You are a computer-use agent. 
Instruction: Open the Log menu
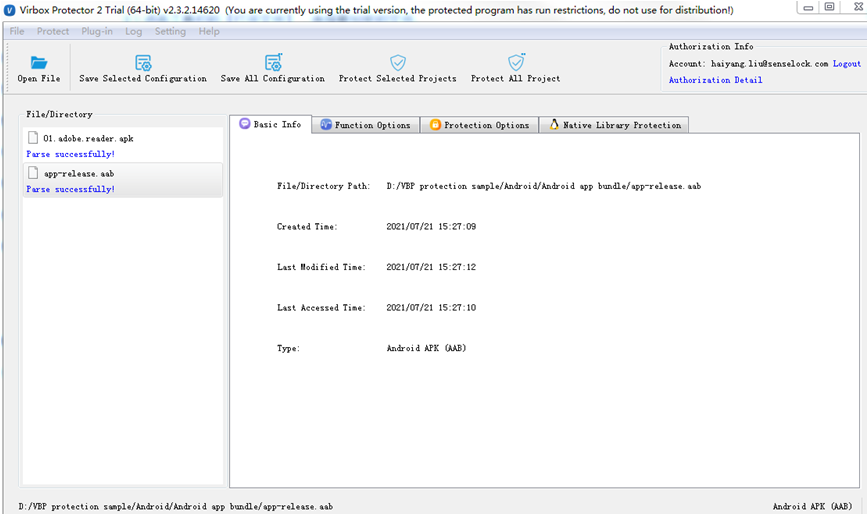[x=133, y=32]
